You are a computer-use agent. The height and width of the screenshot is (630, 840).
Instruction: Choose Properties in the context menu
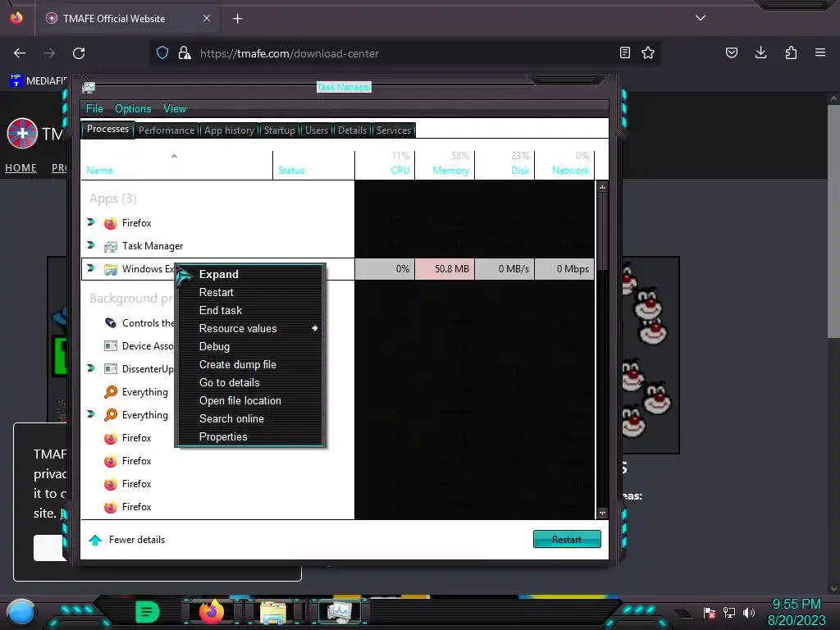251,437
